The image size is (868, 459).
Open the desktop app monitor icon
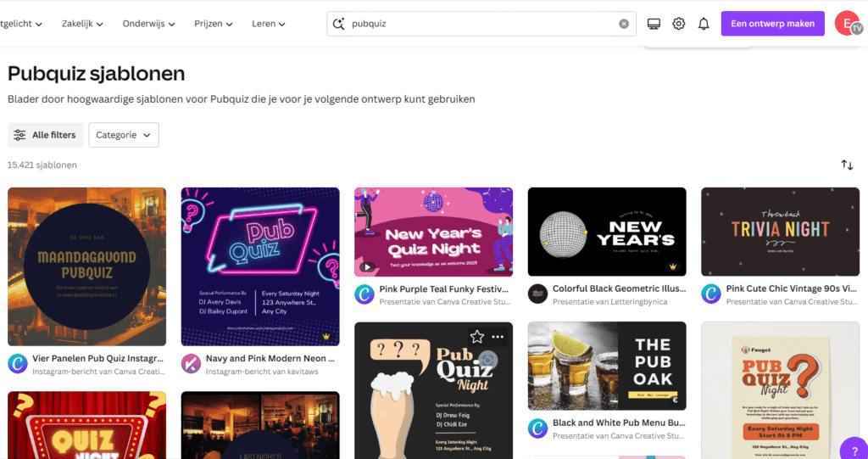point(654,24)
